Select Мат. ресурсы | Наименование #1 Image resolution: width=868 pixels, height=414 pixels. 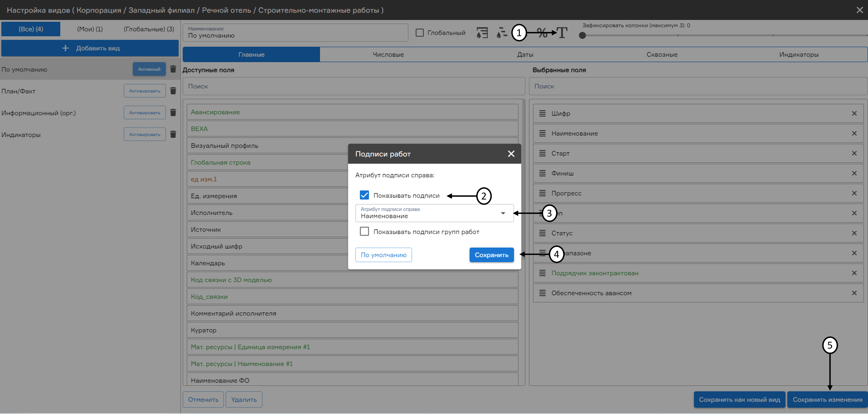click(353, 364)
